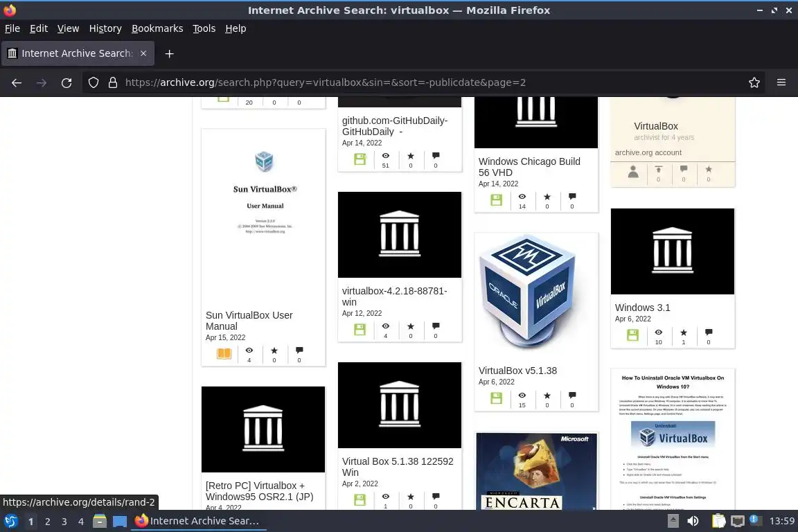The width and height of the screenshot is (798, 532).
Task: Click views eye icon on Windows 3.1 card
Action: 659,332
